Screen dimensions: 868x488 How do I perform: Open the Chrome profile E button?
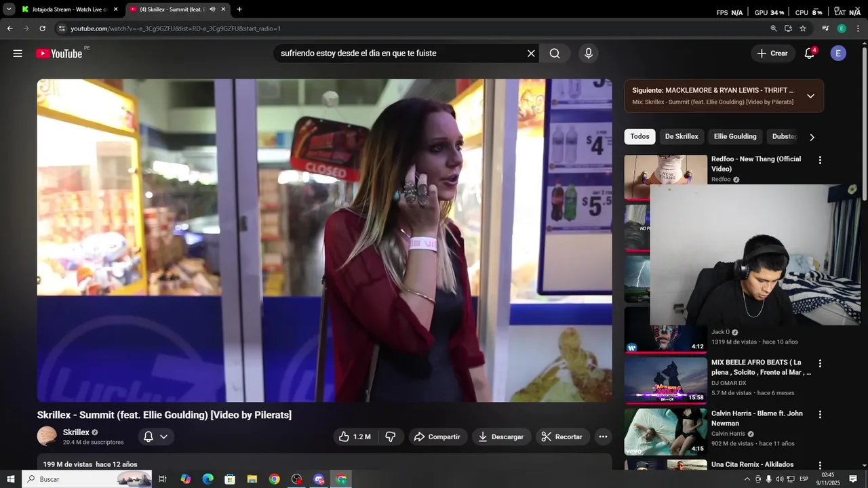coord(842,28)
